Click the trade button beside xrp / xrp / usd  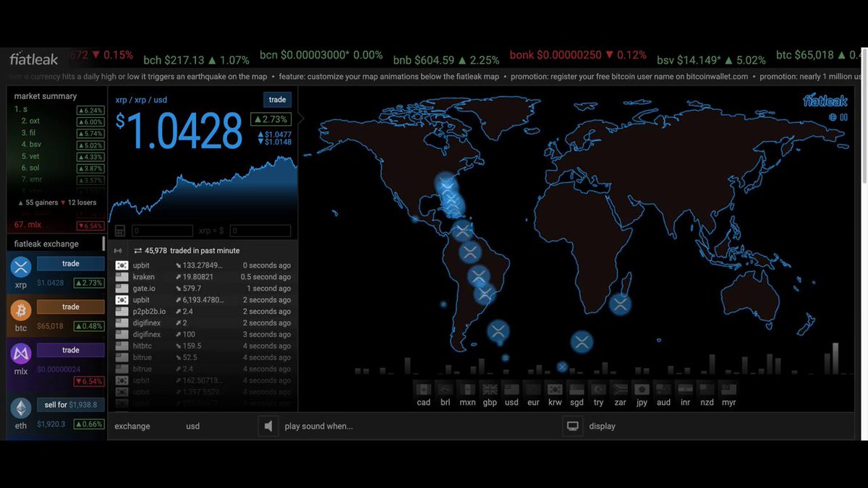pos(277,100)
